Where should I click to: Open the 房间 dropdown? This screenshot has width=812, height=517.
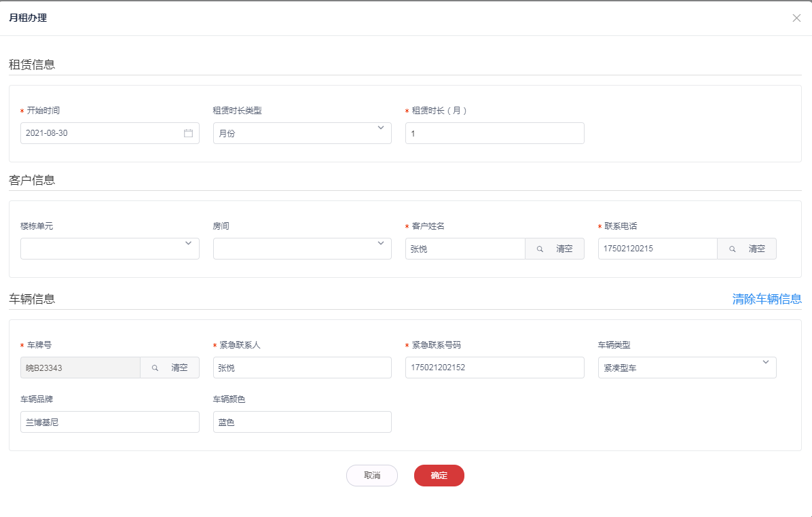click(302, 249)
